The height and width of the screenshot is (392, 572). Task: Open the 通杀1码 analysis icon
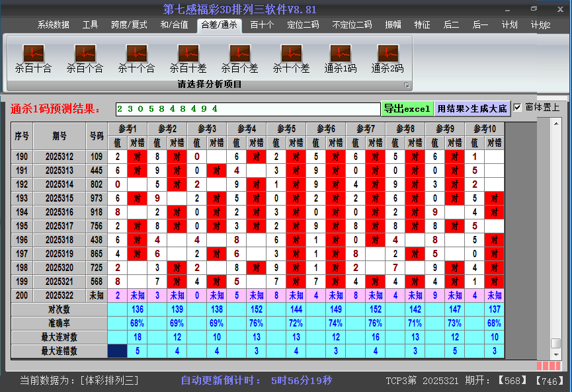pyautogui.click(x=341, y=58)
